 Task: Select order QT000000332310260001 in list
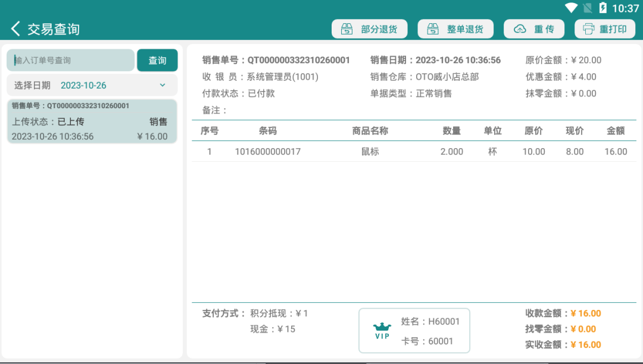coord(92,121)
